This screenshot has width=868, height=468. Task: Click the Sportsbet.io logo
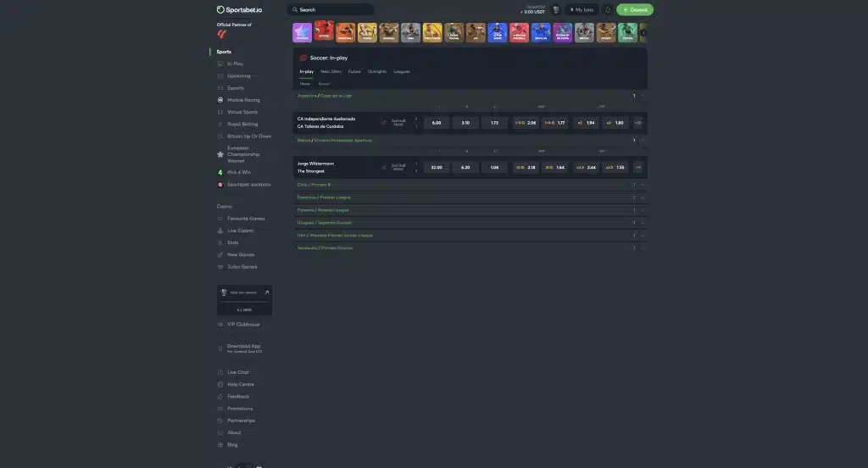pos(241,10)
